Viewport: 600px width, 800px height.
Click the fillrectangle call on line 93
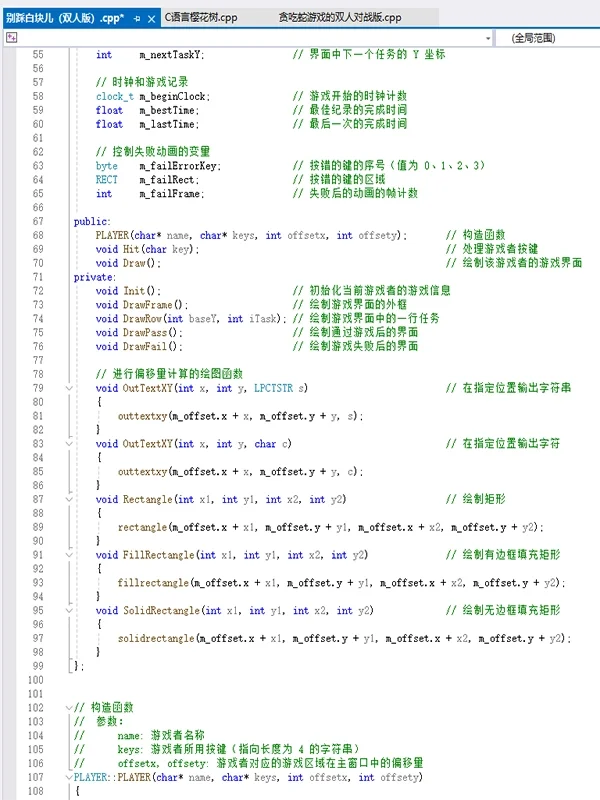tap(153, 583)
